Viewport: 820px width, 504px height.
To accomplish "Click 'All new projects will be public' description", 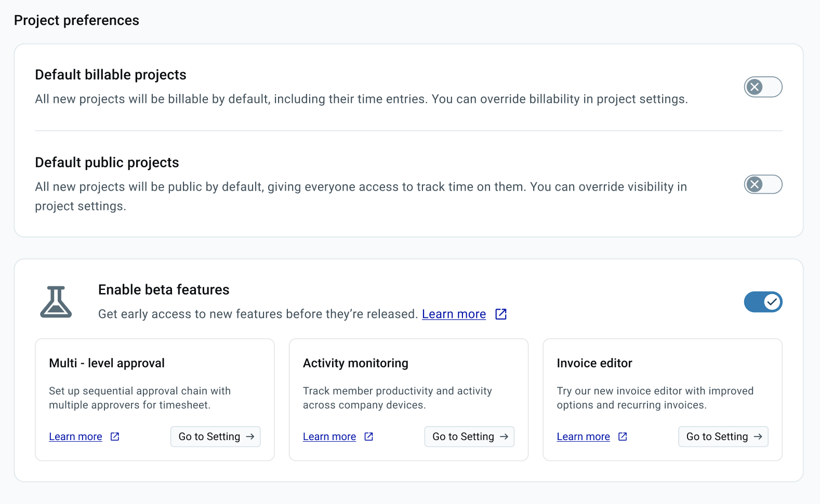I will [x=361, y=196].
